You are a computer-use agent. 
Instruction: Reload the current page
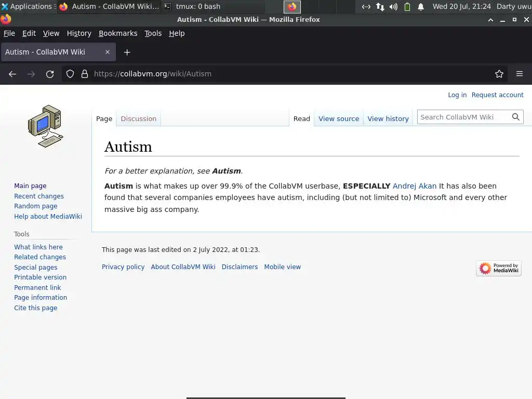pyautogui.click(x=50, y=74)
